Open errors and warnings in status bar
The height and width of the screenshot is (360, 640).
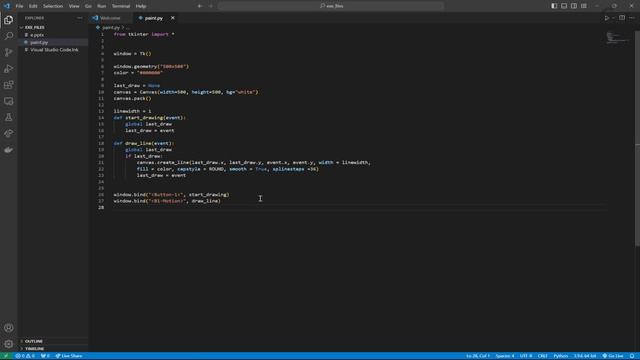(x=25, y=356)
